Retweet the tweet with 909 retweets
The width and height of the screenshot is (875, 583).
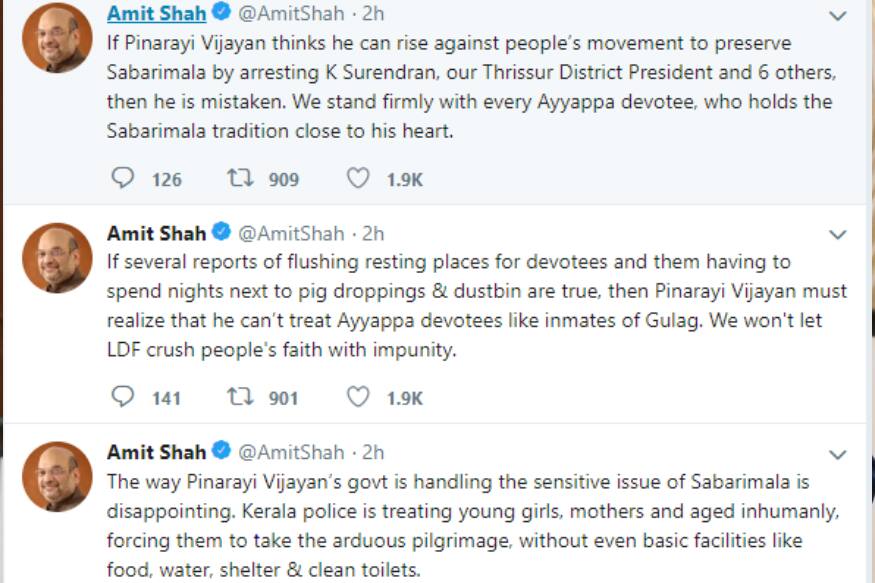tap(238, 179)
